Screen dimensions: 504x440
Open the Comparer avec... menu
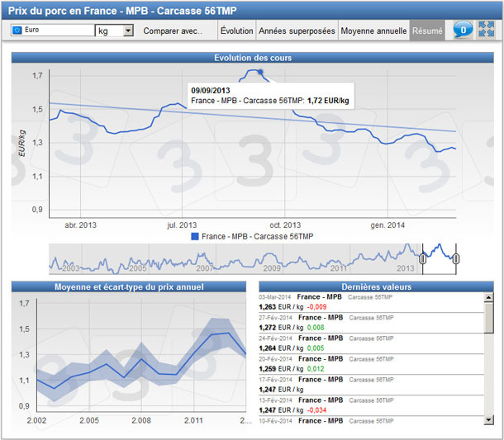(173, 31)
